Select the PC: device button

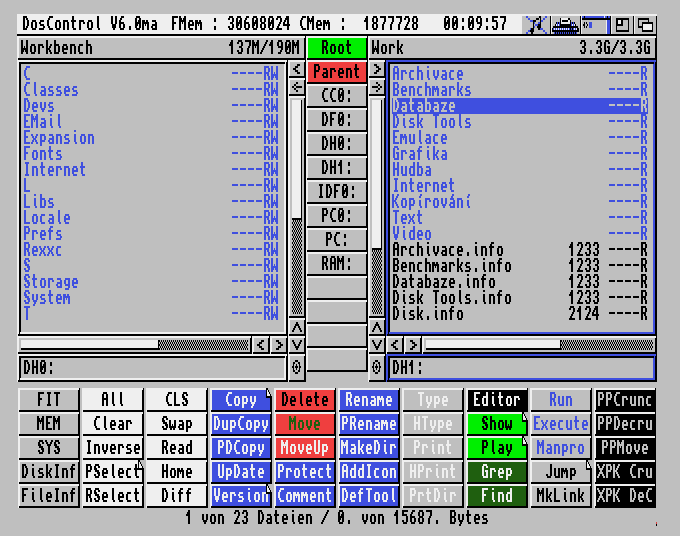(337, 239)
